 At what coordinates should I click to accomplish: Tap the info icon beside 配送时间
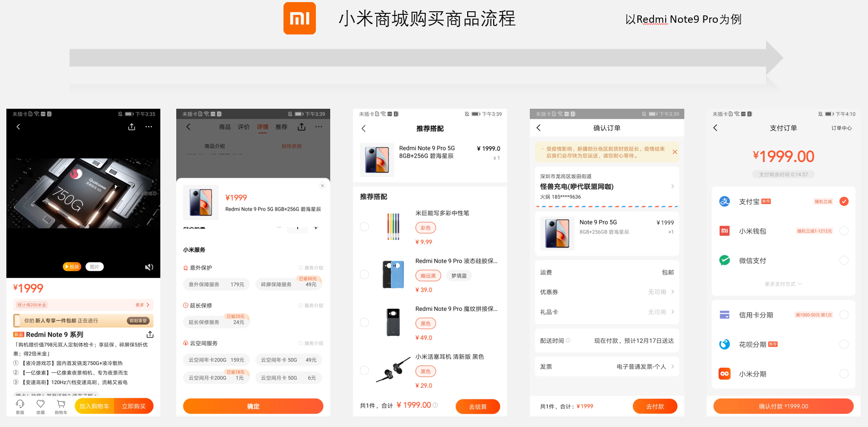click(x=568, y=341)
